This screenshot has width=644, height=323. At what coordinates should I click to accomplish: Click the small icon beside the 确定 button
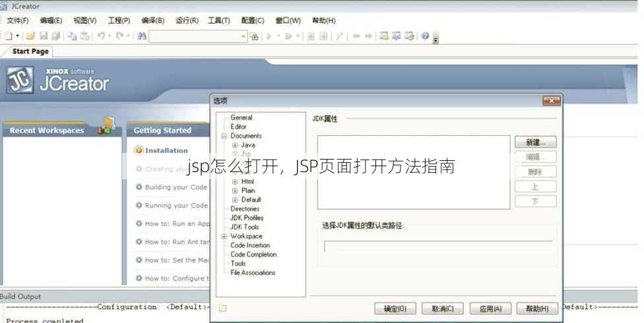[x=222, y=308]
